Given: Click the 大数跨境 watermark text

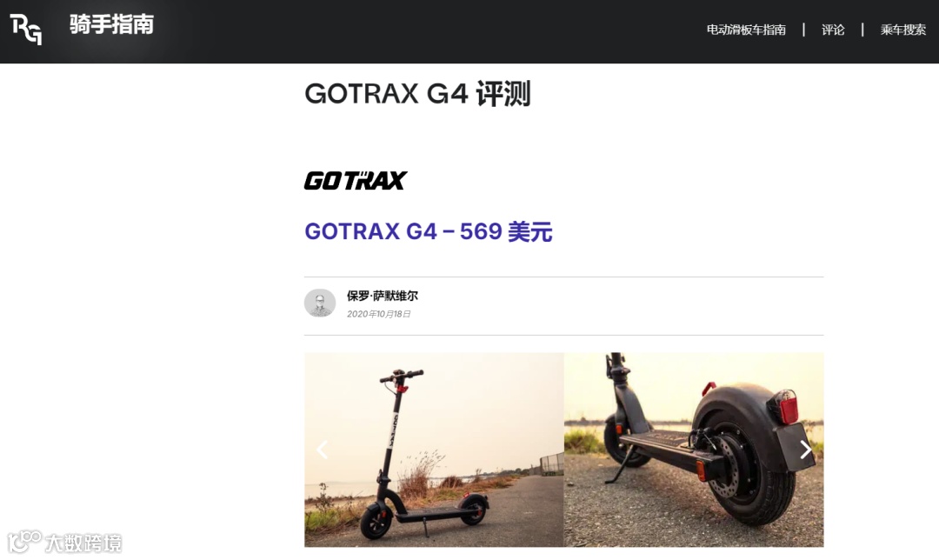Looking at the screenshot, I should pyautogui.click(x=83, y=543).
